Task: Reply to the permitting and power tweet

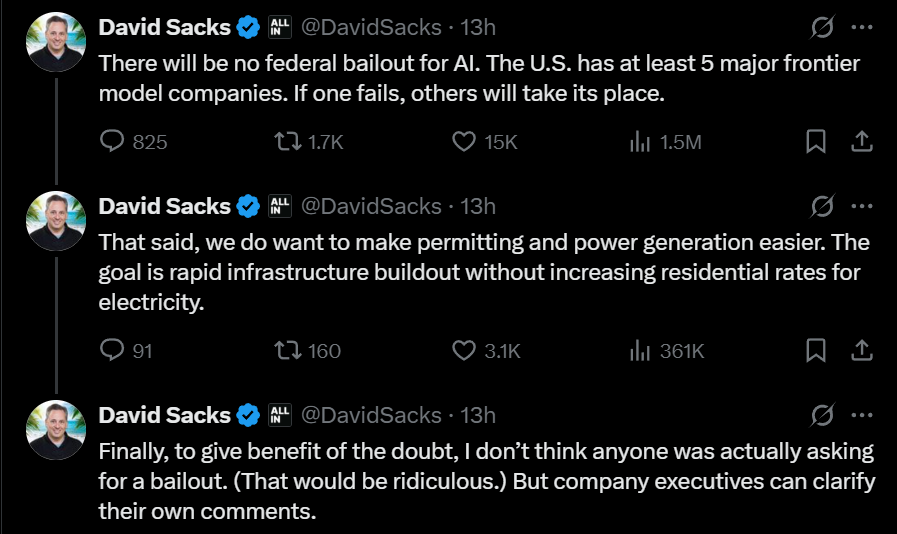Action: pyautogui.click(x=113, y=350)
